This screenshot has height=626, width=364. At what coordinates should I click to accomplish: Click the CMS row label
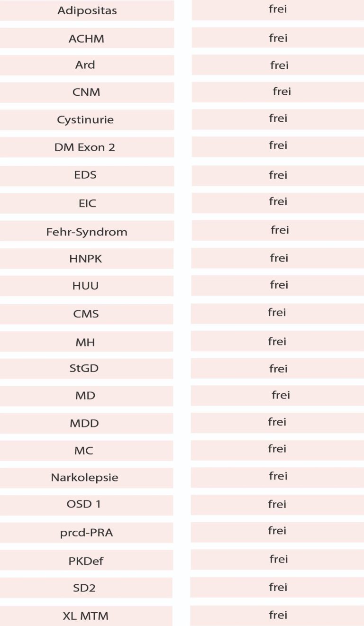[86, 314]
